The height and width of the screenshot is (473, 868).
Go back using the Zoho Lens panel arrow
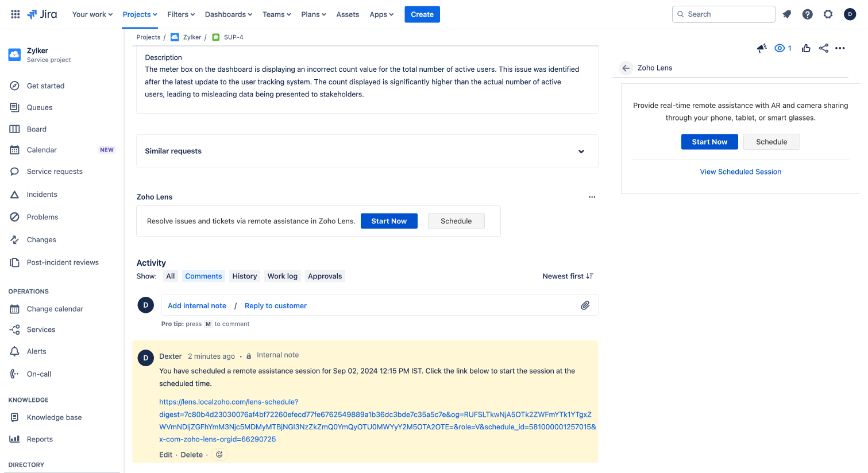626,68
